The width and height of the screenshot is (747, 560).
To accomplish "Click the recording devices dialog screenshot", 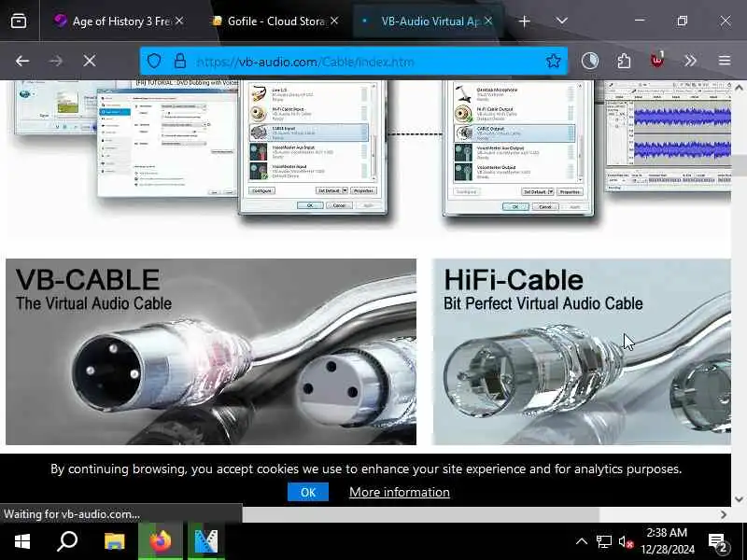I will 518,147.
